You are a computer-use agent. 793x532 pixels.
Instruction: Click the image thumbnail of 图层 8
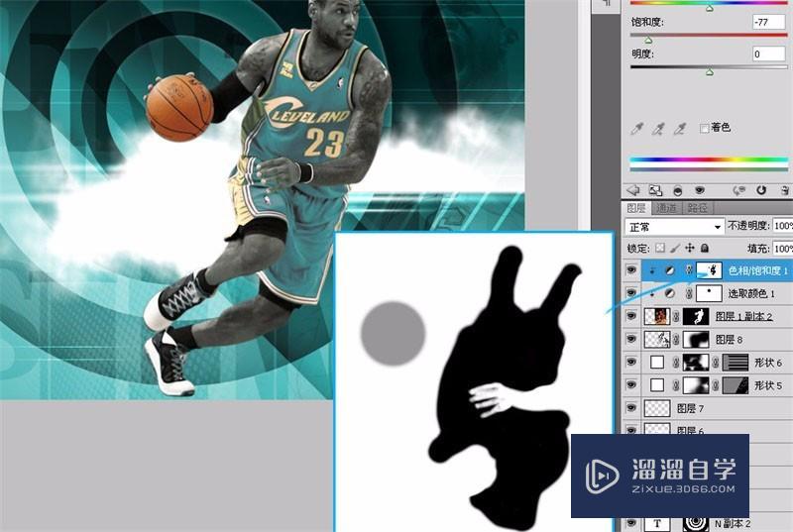click(x=657, y=339)
